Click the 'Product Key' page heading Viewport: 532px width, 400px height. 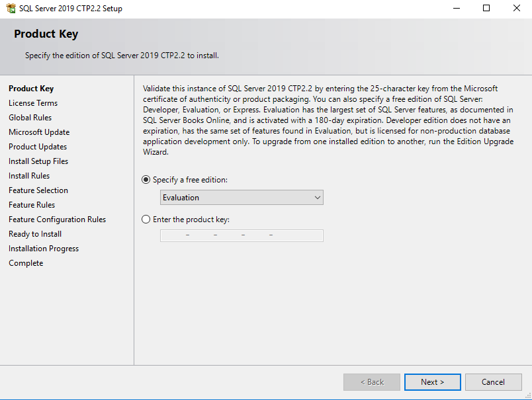46,34
